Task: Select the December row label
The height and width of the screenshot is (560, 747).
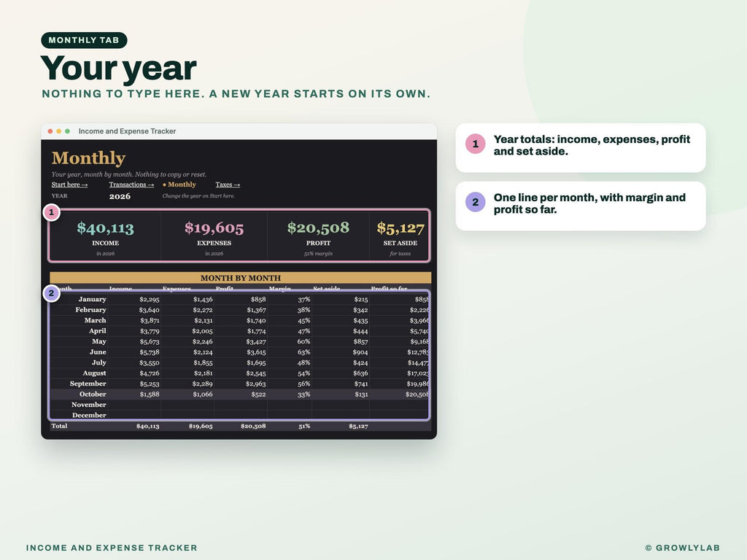Action: [89, 415]
